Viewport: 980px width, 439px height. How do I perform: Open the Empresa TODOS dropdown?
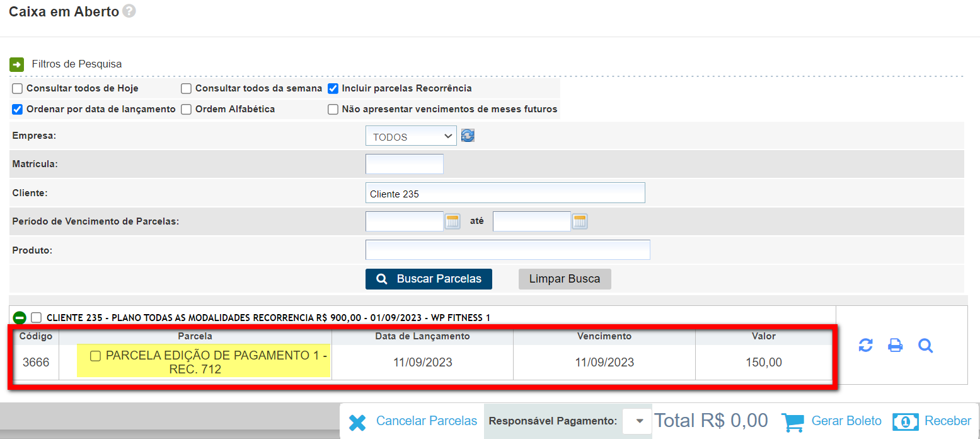[411, 136]
